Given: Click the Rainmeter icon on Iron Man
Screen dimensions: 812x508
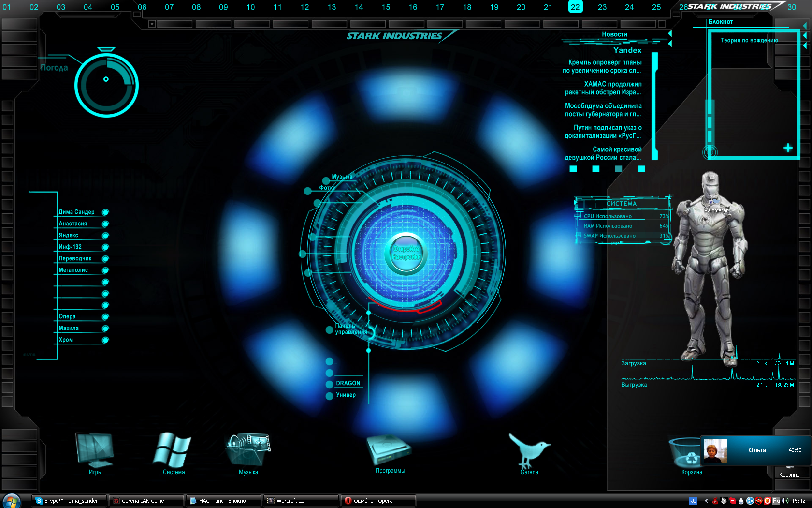Looking at the screenshot, I should [x=714, y=202].
